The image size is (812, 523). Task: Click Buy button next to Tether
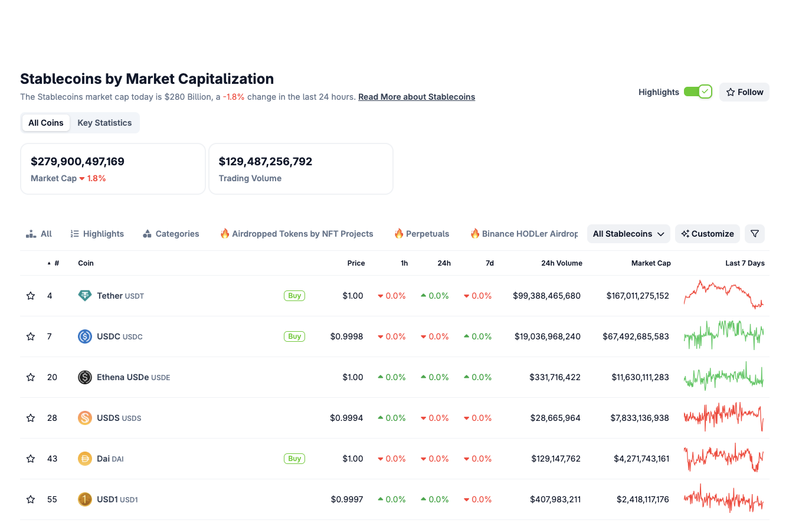tap(294, 296)
